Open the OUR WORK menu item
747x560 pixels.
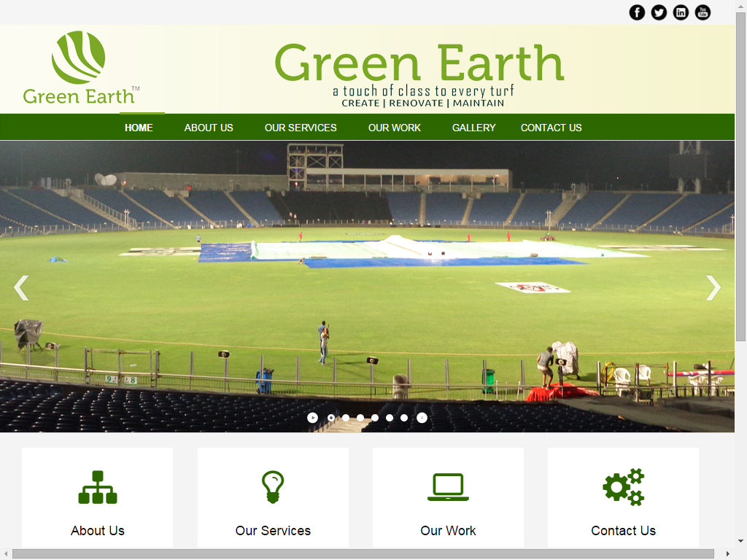click(395, 128)
